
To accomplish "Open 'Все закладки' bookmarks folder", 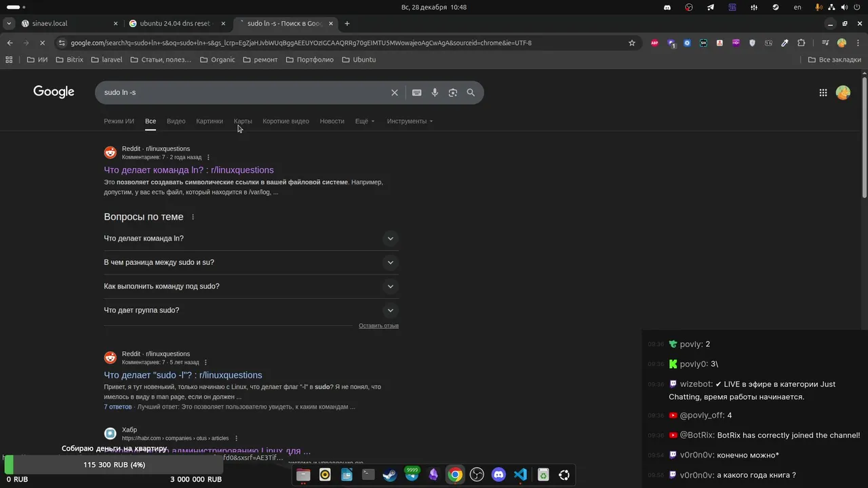I will coord(835,60).
